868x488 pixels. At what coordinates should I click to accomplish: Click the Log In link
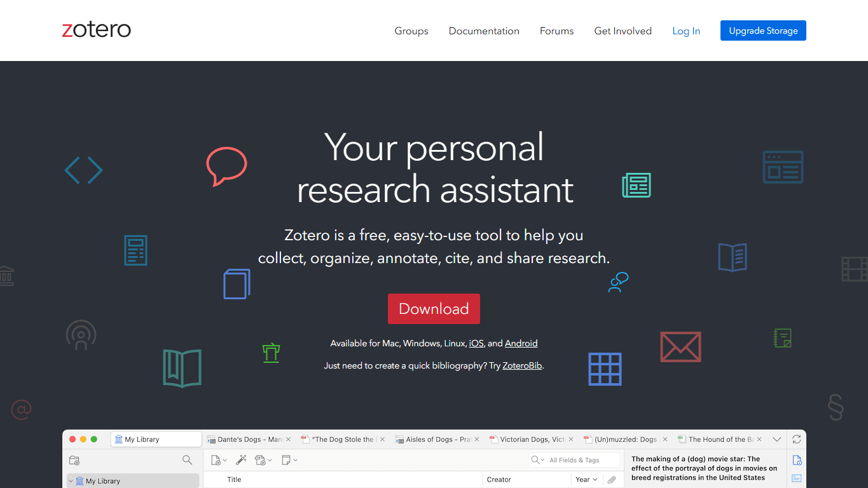click(686, 31)
